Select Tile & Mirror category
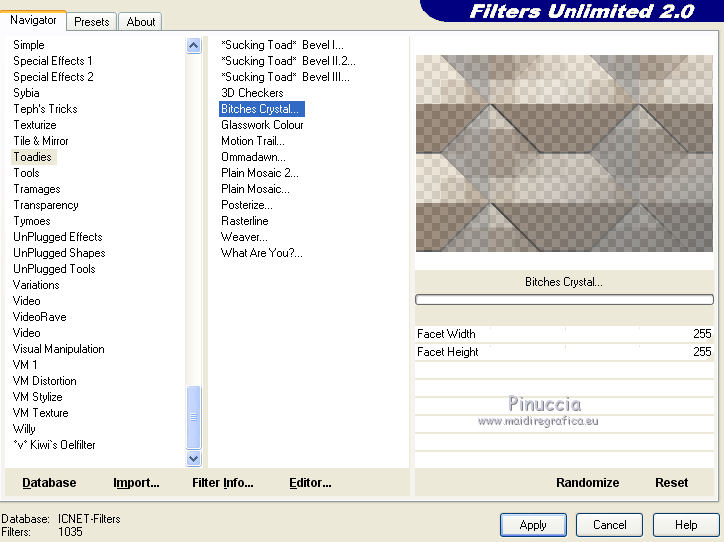 click(41, 141)
